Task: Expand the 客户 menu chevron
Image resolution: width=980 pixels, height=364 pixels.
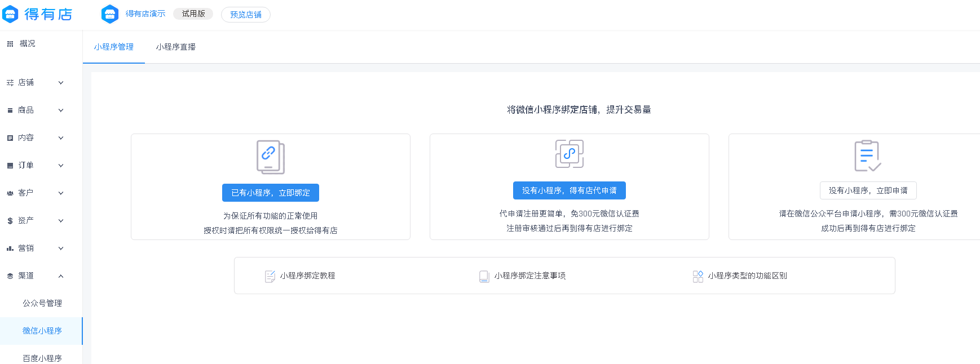Action: tap(61, 193)
